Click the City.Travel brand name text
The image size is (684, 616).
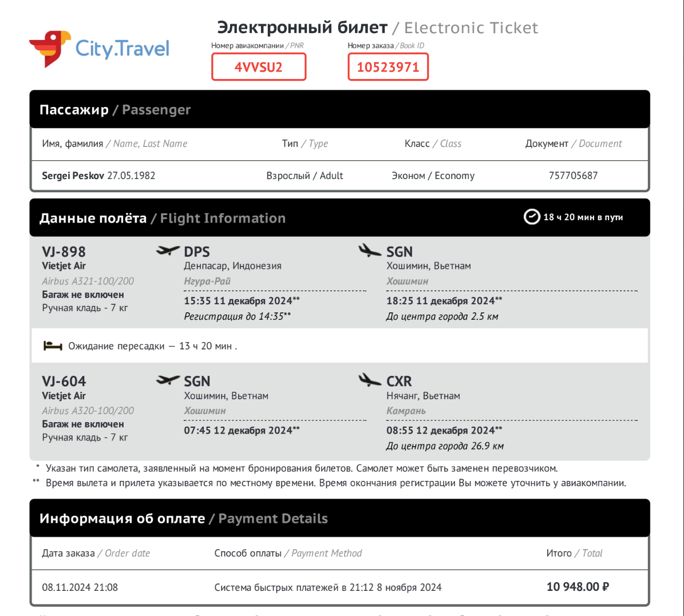click(122, 49)
